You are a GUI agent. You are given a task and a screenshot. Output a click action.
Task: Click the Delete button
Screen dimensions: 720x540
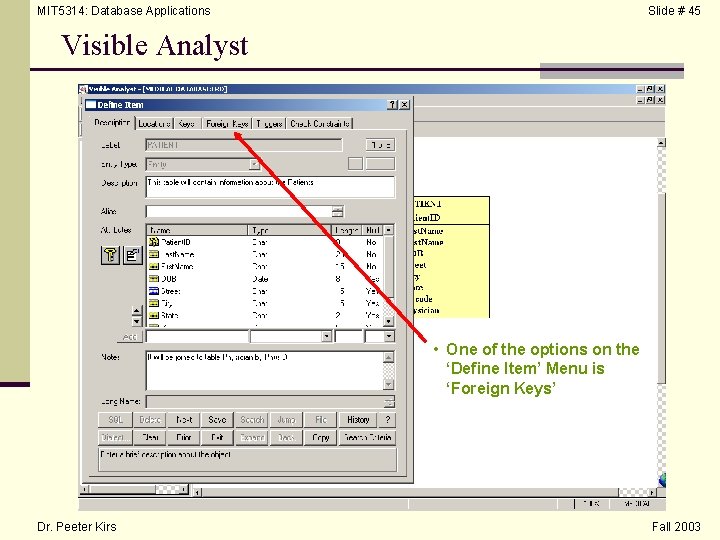tap(150, 420)
